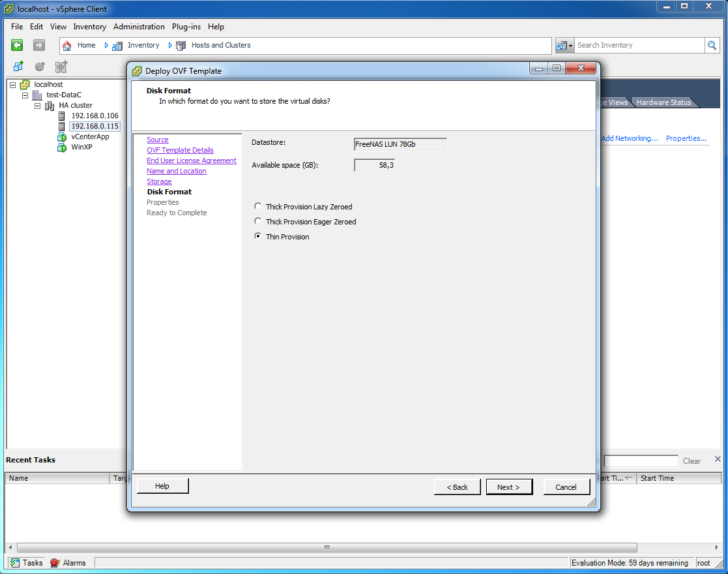This screenshot has height=574, width=728.
Task: Click the forward navigation arrow icon
Action: (x=39, y=45)
